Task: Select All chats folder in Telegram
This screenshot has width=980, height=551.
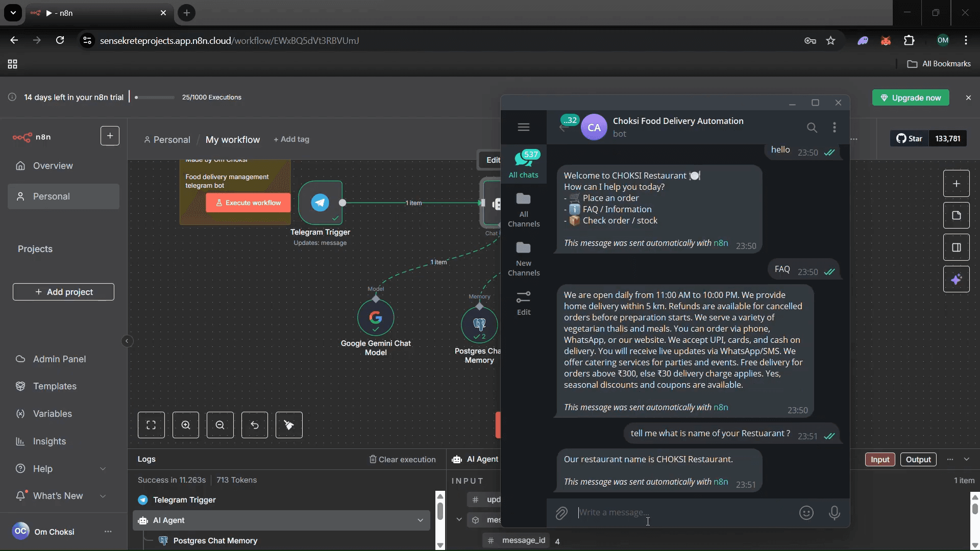Action: point(524,164)
